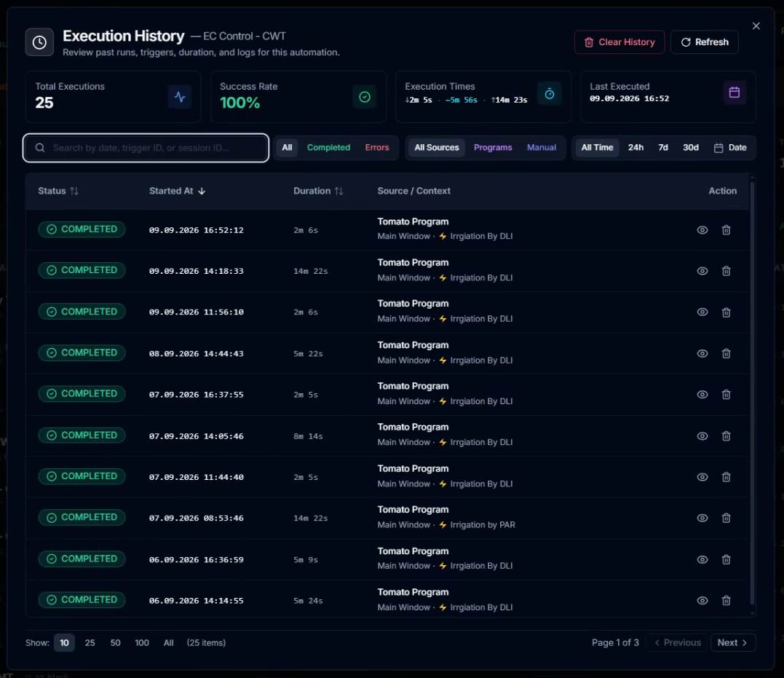View details of run 07.09.2026 14:05:46

[702, 435]
